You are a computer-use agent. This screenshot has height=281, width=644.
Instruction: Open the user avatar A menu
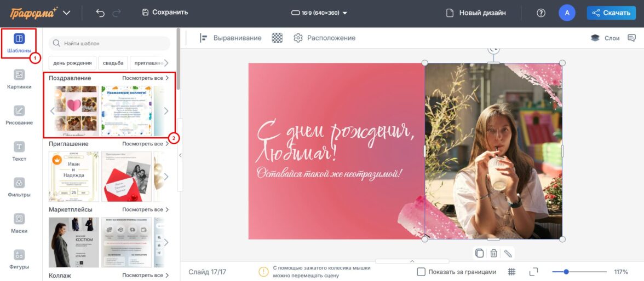pyautogui.click(x=567, y=13)
